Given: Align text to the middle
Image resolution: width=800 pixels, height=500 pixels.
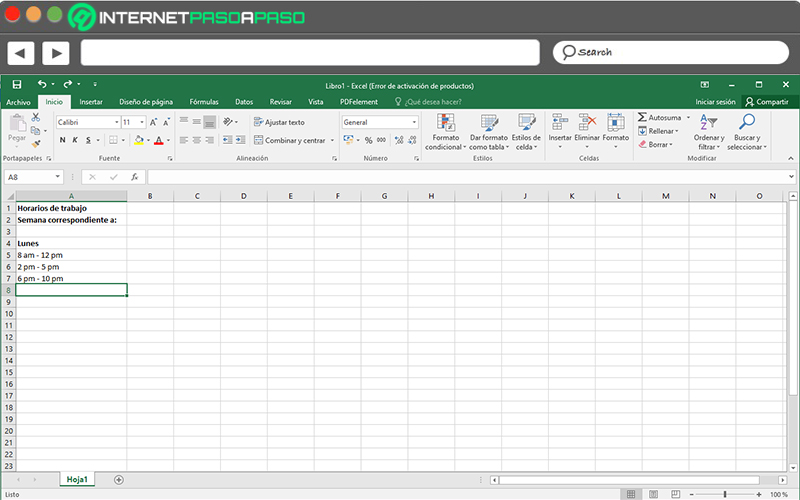Looking at the screenshot, I should click(x=196, y=121).
